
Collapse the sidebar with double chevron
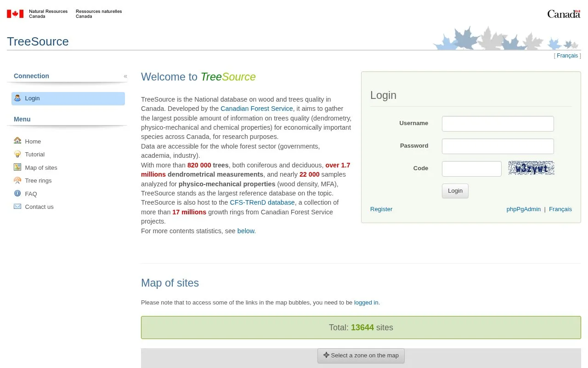tap(125, 76)
